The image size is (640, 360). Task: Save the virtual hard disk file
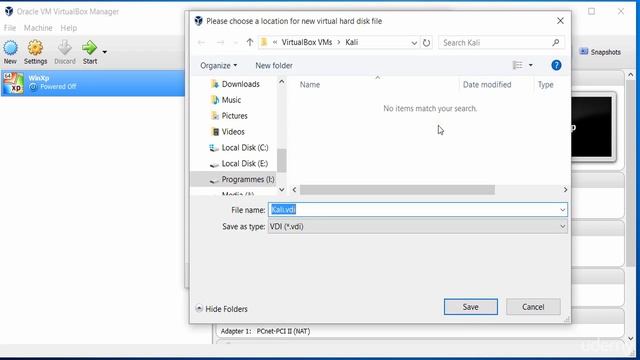point(471,307)
